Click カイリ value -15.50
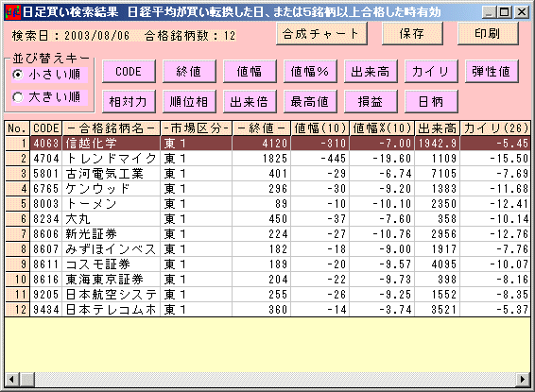 [495, 159]
